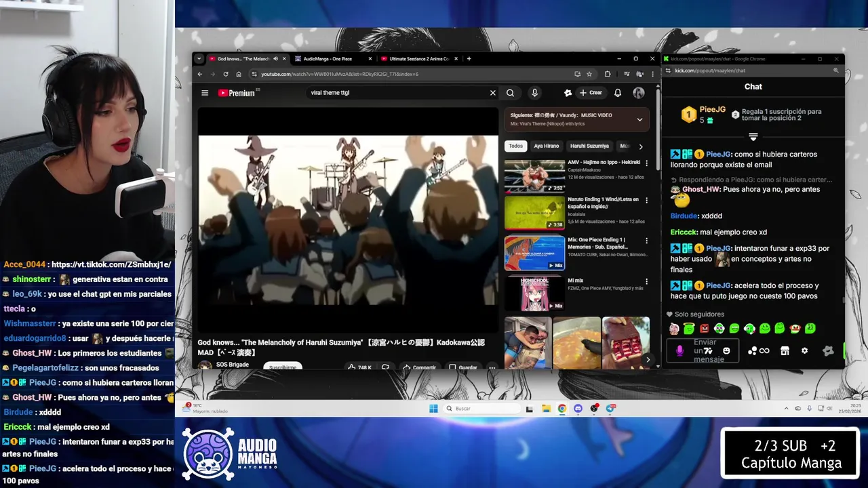
Task: Open Discord from the taskbar
Action: point(578,409)
